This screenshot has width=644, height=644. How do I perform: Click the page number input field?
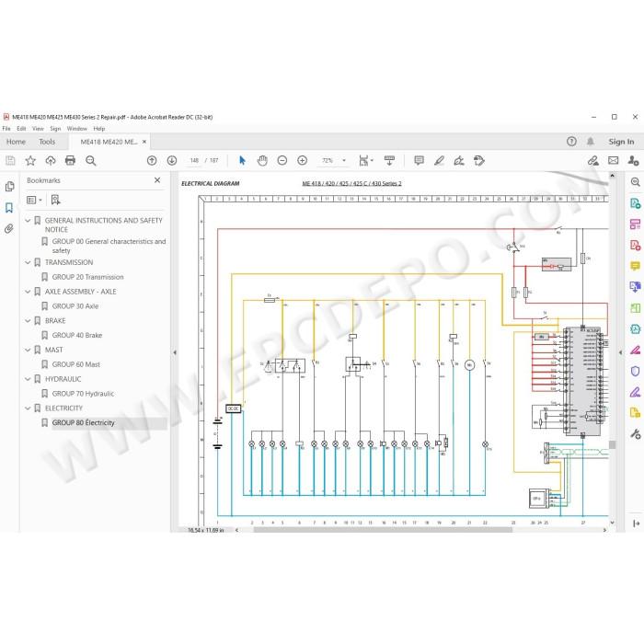pos(194,161)
